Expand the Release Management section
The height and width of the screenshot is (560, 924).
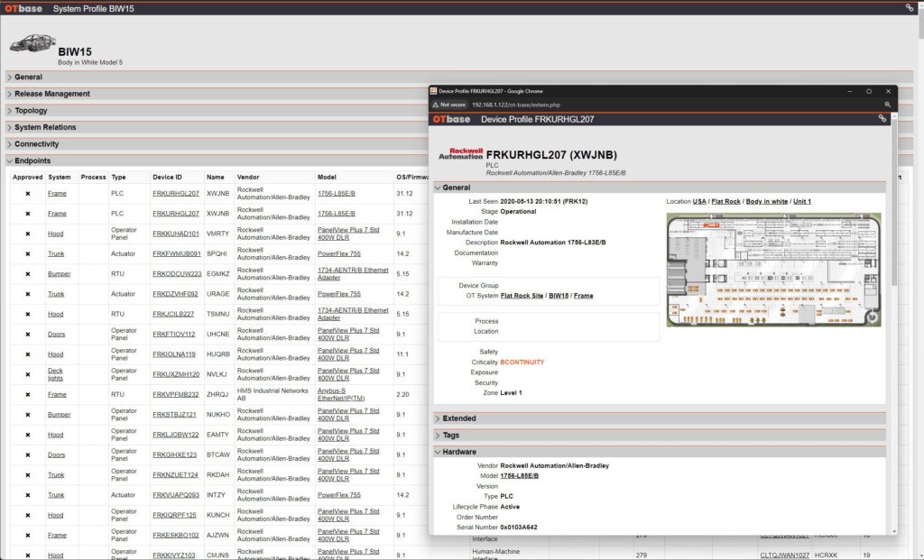[52, 94]
